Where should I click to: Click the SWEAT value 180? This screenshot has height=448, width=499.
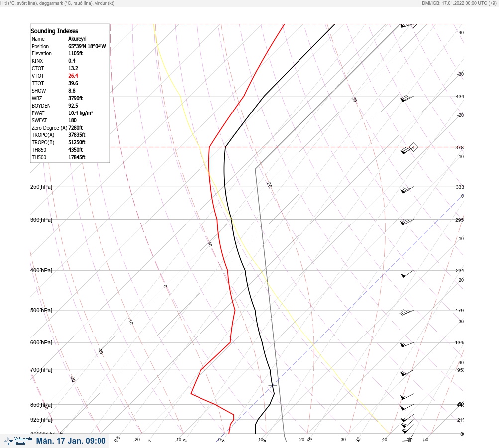point(72,120)
